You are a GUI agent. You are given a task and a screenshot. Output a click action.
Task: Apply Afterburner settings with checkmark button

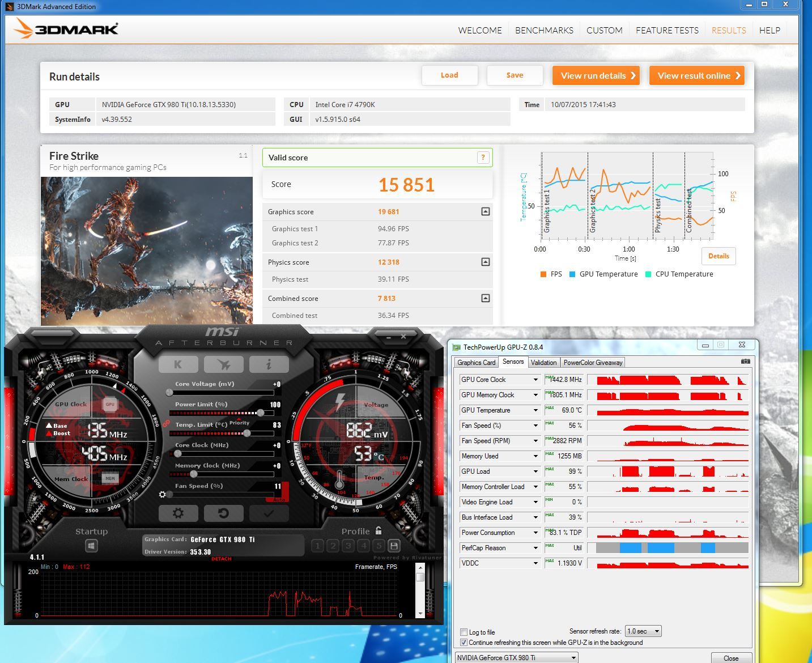[269, 513]
